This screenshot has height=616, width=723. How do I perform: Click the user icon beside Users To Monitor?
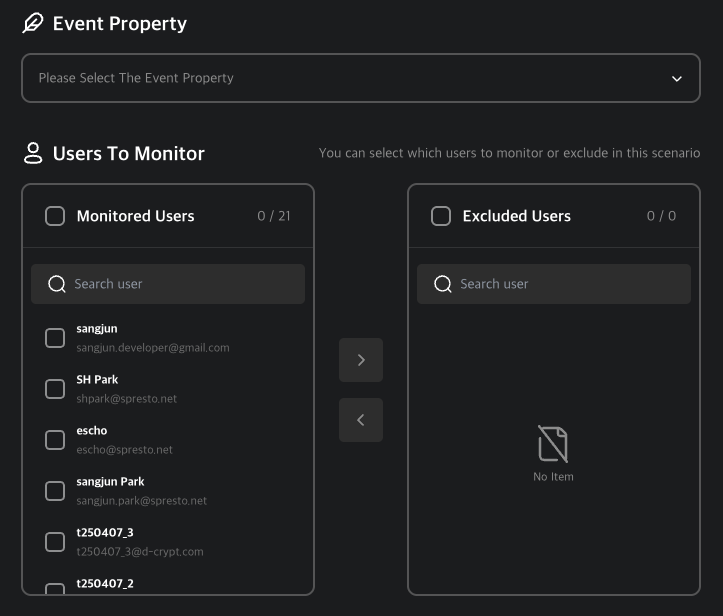click(x=33, y=153)
